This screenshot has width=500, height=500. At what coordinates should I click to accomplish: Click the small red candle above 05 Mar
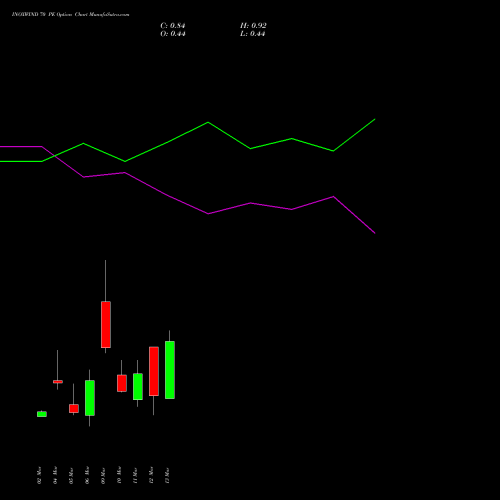click(74, 408)
